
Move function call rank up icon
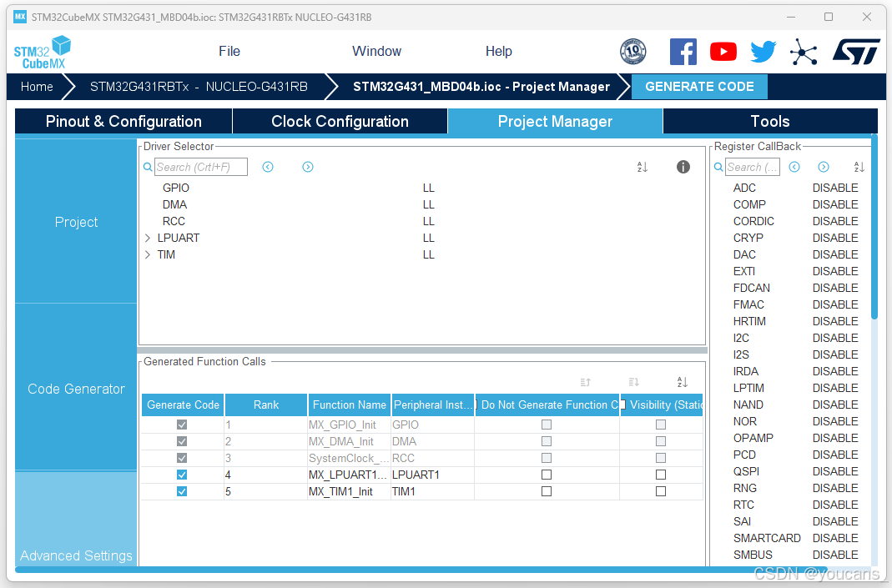(586, 382)
